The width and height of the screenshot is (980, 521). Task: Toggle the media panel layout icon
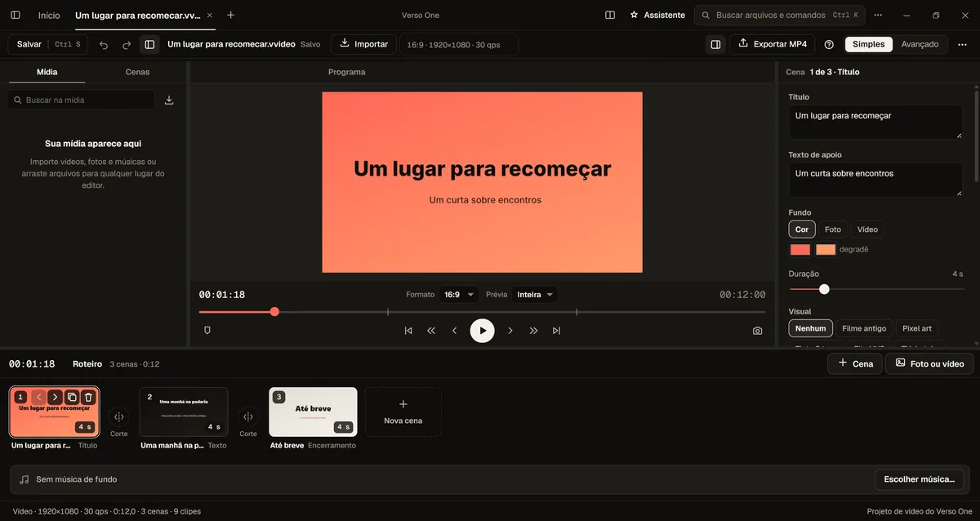pos(149,44)
